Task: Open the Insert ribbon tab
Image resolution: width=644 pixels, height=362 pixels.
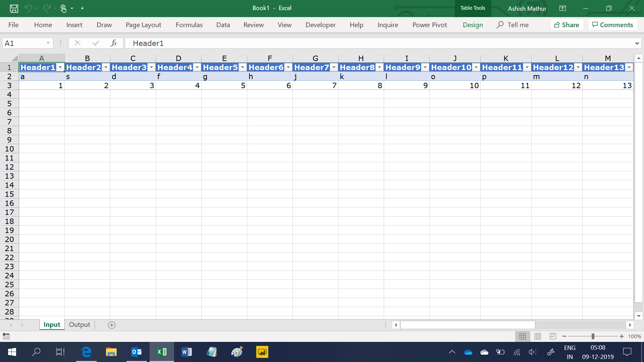Action: [x=74, y=25]
